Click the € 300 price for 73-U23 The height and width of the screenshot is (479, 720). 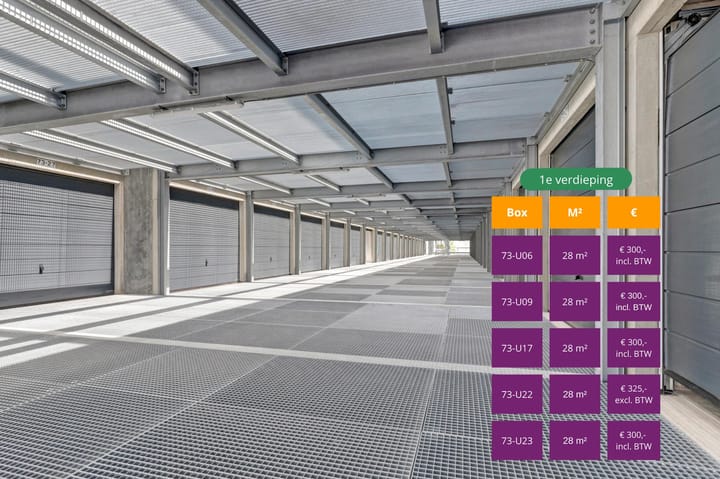(633, 440)
